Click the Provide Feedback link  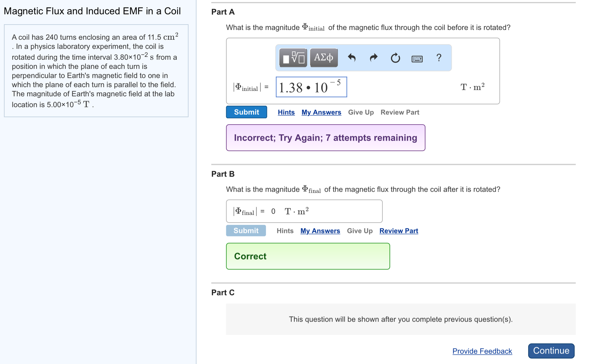click(482, 351)
